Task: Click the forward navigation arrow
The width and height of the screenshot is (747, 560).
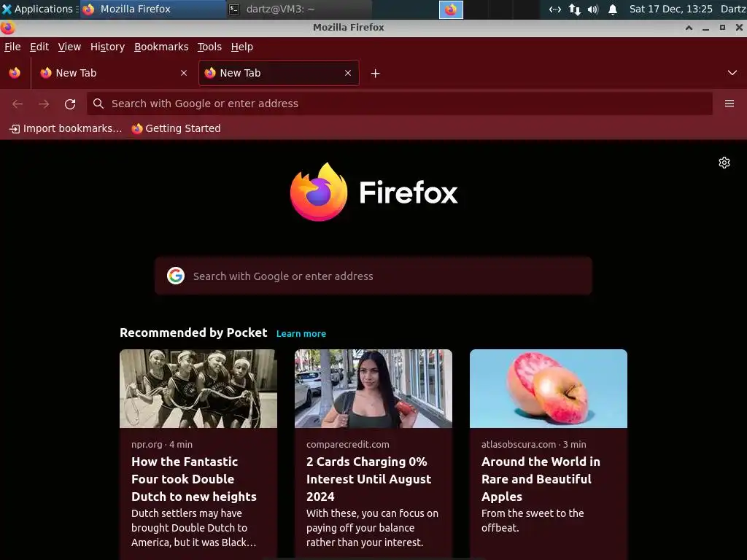Action: (x=44, y=104)
